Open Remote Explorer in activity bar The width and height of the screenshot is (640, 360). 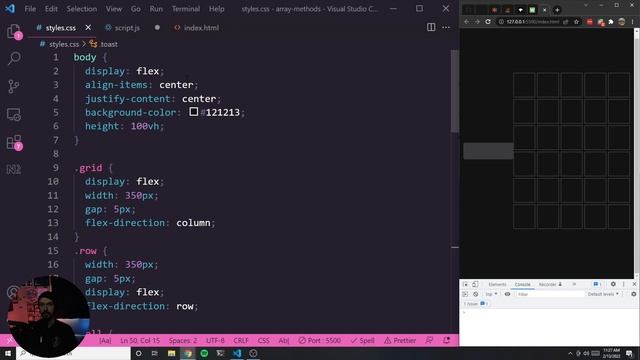point(14,115)
